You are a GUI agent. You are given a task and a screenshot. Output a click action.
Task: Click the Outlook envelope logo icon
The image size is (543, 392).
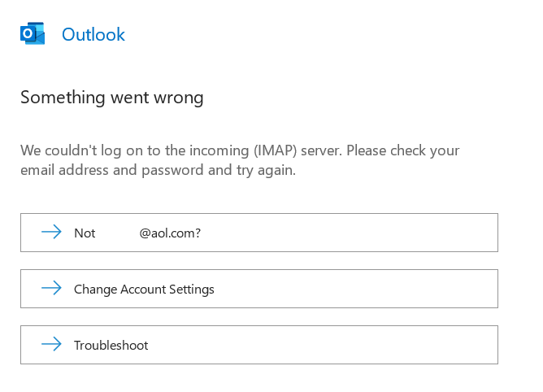(x=33, y=33)
